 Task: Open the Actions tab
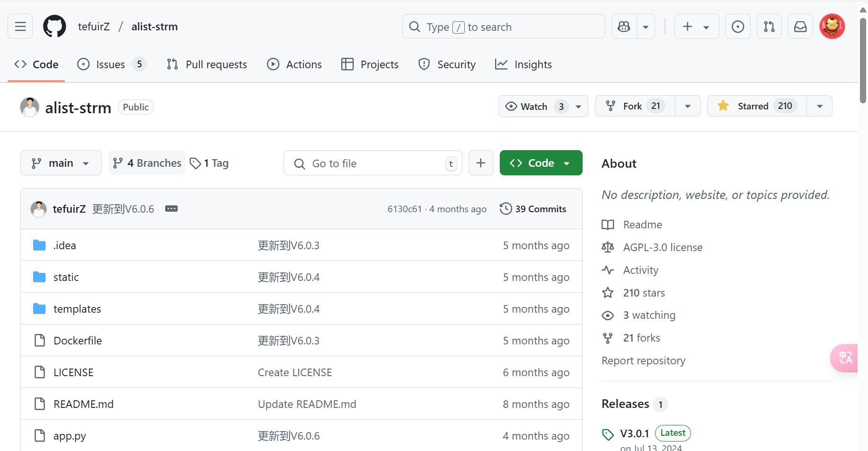[294, 64]
